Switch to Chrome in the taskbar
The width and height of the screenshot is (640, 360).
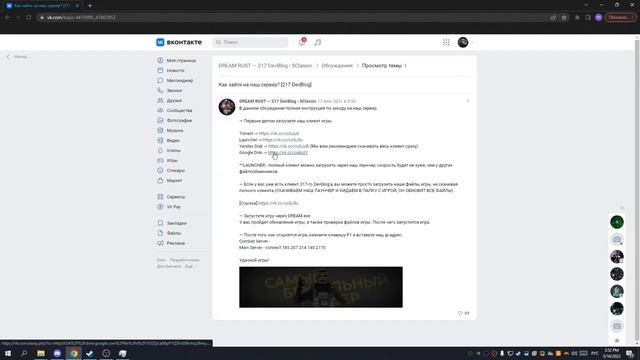(74, 353)
